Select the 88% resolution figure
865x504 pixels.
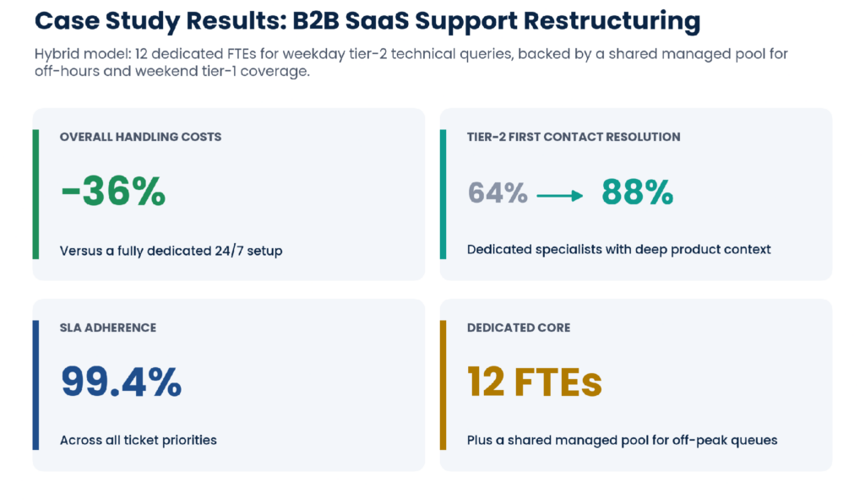click(637, 192)
